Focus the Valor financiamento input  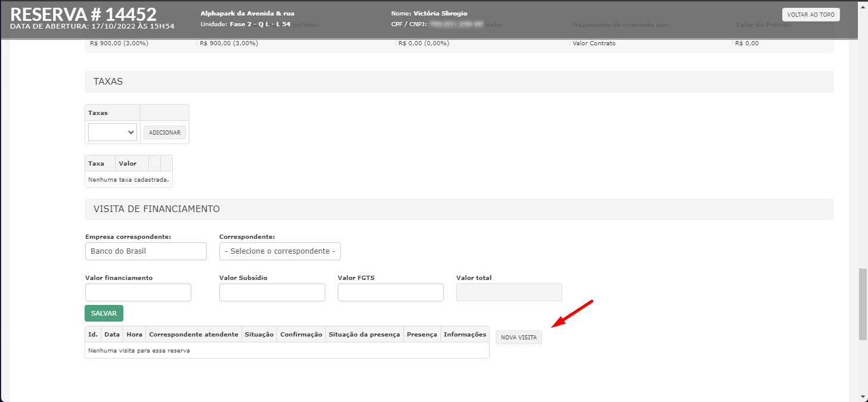(138, 292)
